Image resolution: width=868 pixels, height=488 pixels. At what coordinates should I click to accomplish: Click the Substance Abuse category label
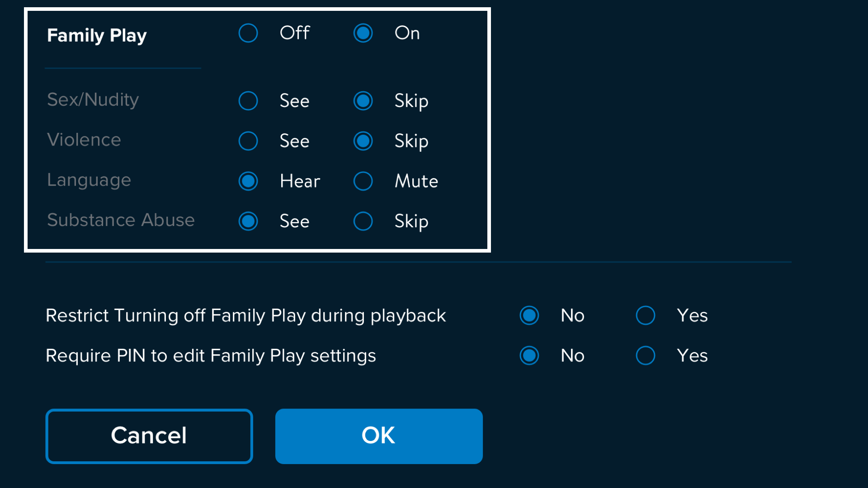(121, 220)
